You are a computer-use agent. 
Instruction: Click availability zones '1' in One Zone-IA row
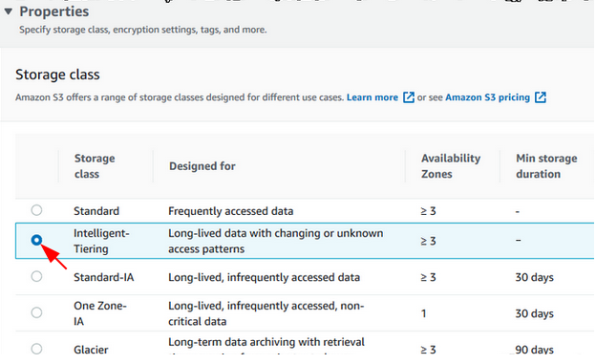click(x=423, y=313)
